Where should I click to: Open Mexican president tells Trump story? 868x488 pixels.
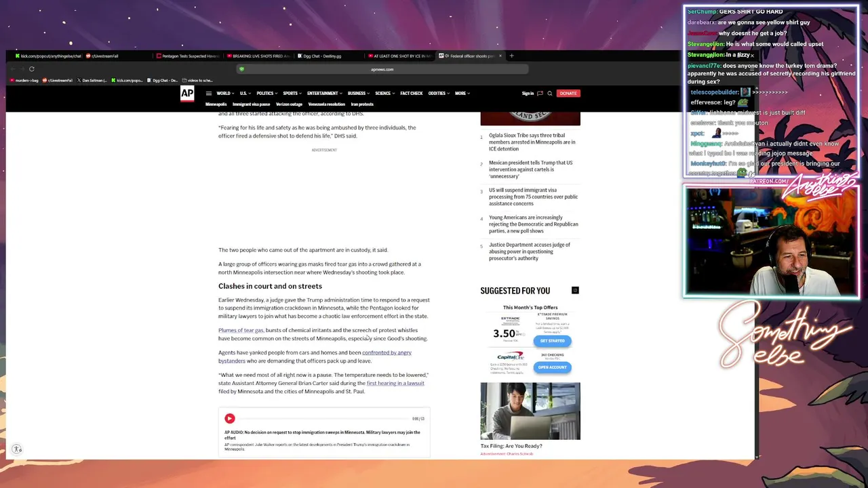530,169
